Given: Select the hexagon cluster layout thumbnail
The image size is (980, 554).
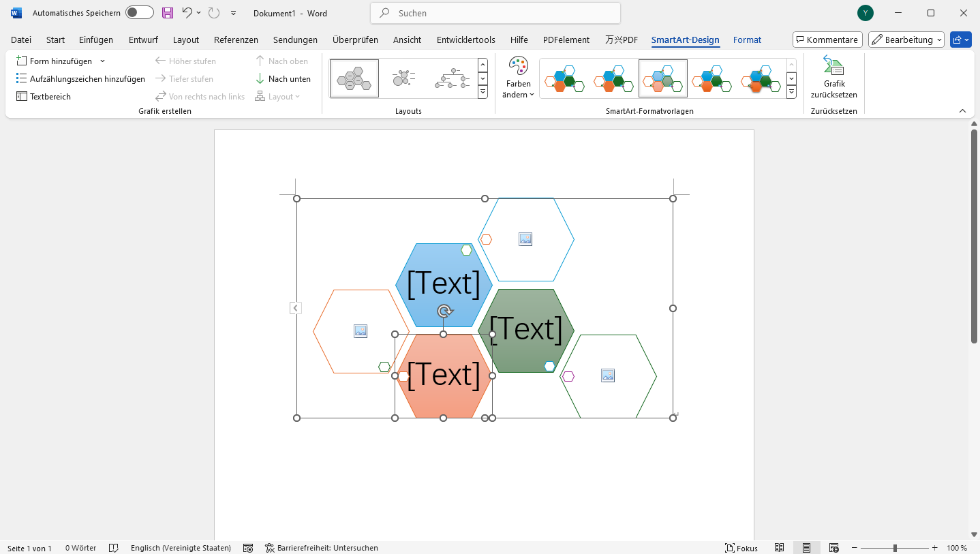Looking at the screenshot, I should 354,78.
